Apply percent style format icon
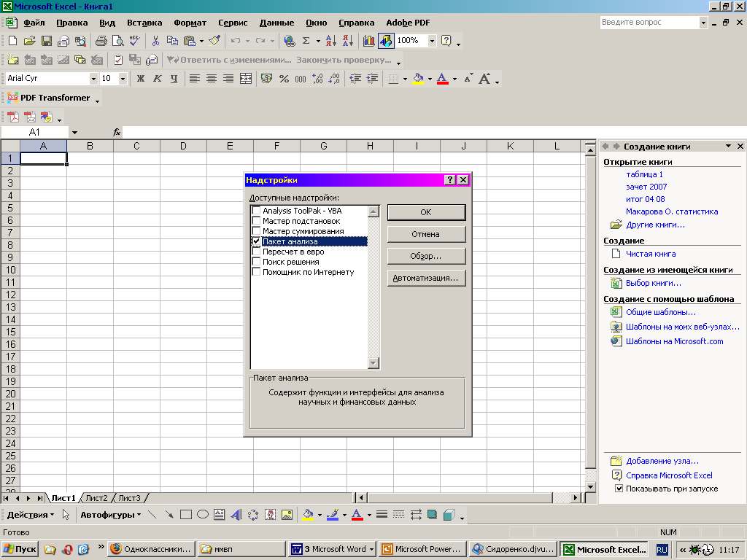This screenshot has width=747, height=560. click(x=284, y=79)
